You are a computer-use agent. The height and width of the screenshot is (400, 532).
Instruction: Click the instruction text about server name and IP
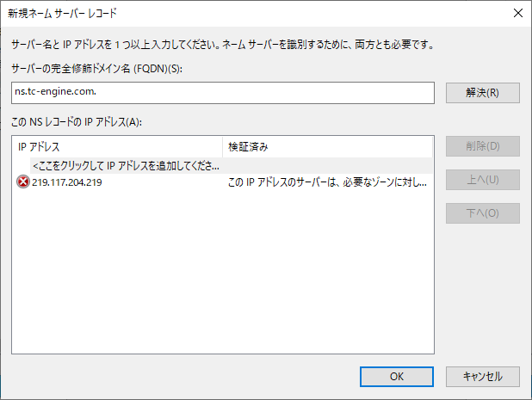223,45
